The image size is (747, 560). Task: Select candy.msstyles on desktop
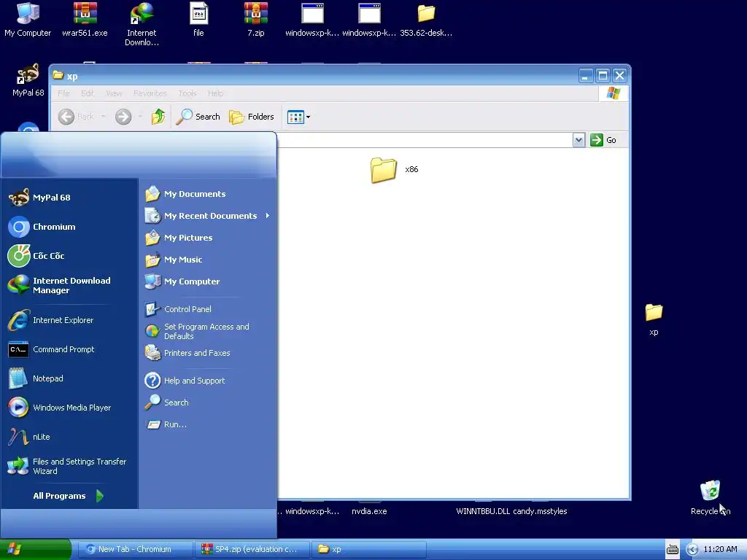(540, 511)
